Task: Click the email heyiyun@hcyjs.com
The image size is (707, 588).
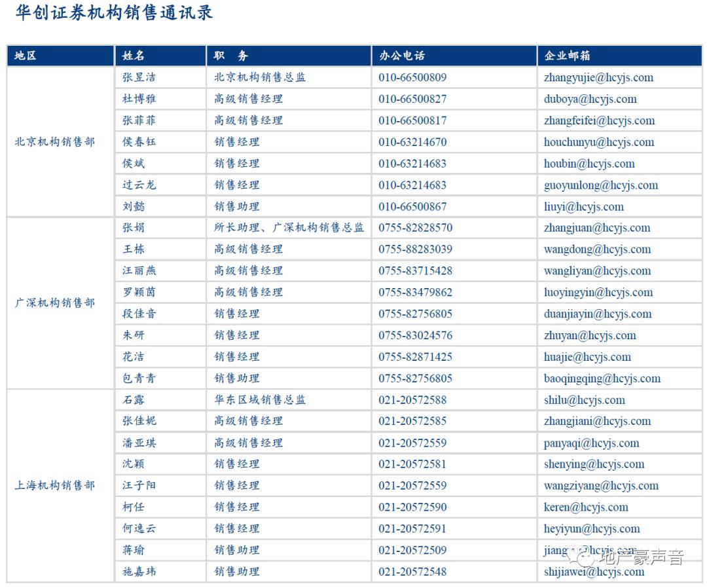Action: pyautogui.click(x=592, y=529)
